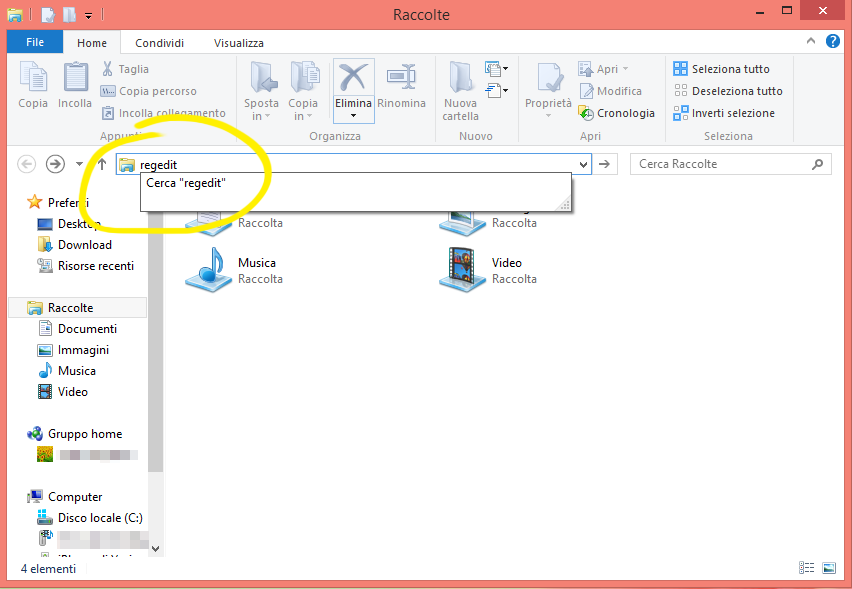Click the forward navigation arrow
This screenshot has width=852, height=589.
[x=55, y=164]
